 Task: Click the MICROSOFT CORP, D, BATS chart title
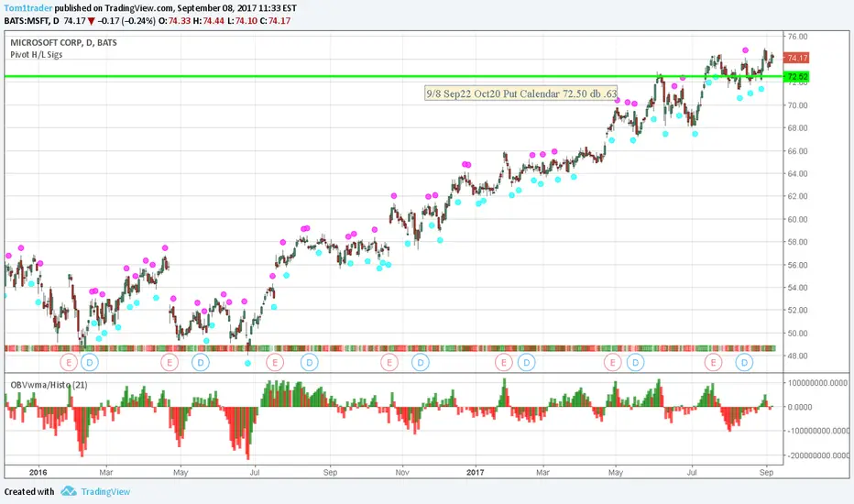[64, 42]
